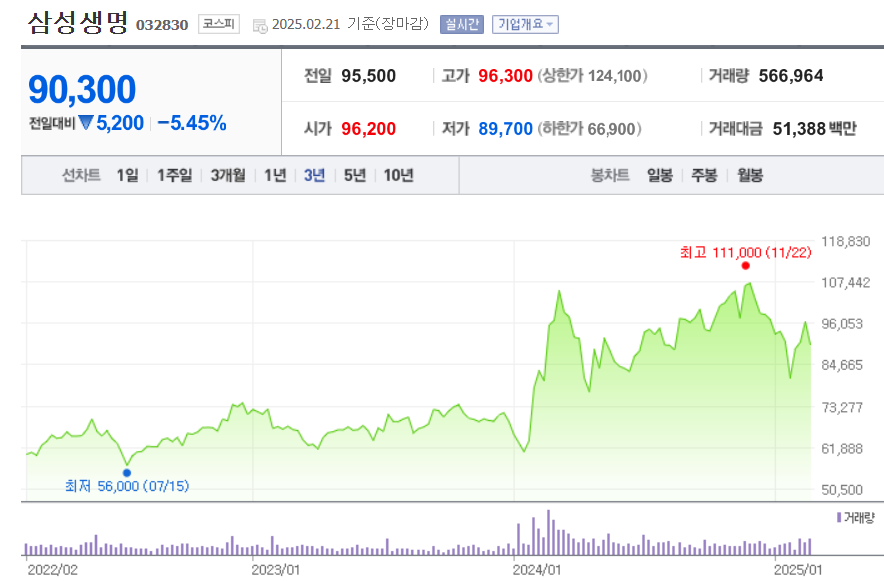
Task: Click the down-triangle icon next to 5,200
Action: (86, 122)
